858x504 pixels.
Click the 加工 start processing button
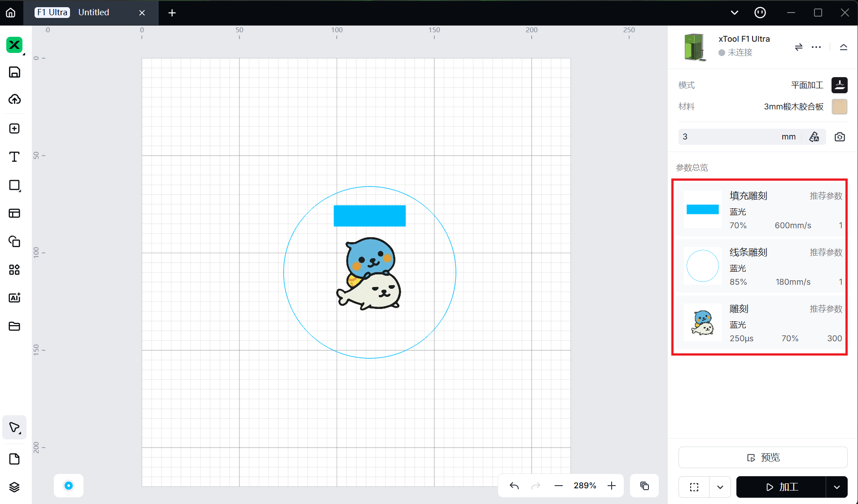pyautogui.click(x=781, y=487)
